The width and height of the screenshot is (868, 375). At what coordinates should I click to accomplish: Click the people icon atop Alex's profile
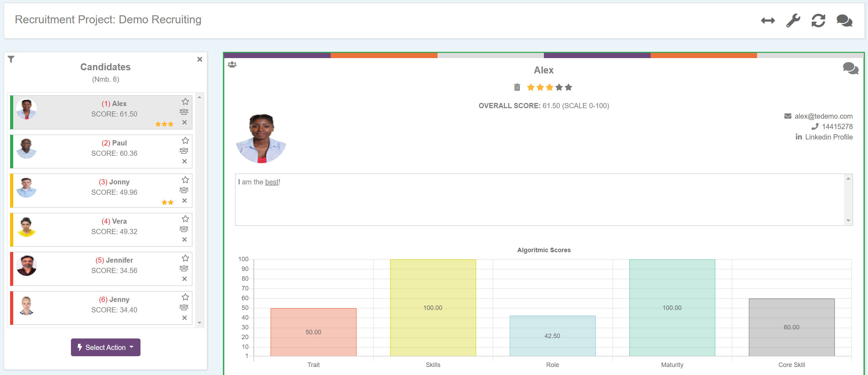point(232,65)
